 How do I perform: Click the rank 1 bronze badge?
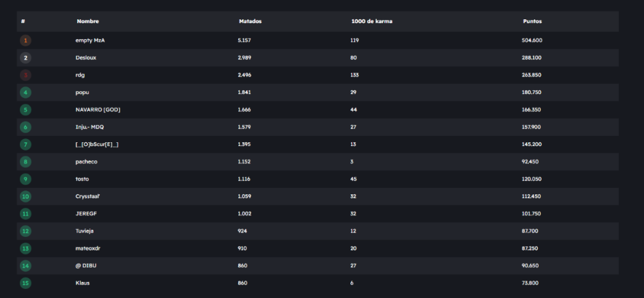click(x=25, y=41)
